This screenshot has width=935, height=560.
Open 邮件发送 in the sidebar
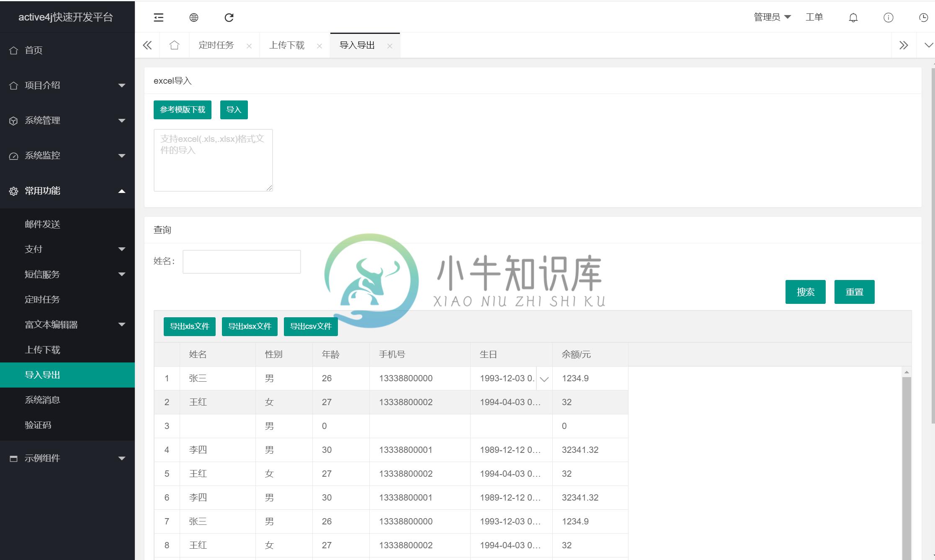67,224
